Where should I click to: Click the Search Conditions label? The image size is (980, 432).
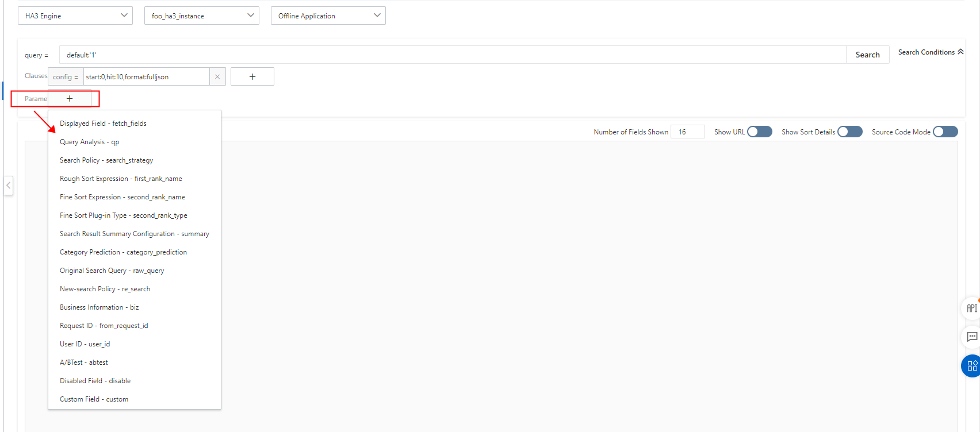click(x=926, y=52)
